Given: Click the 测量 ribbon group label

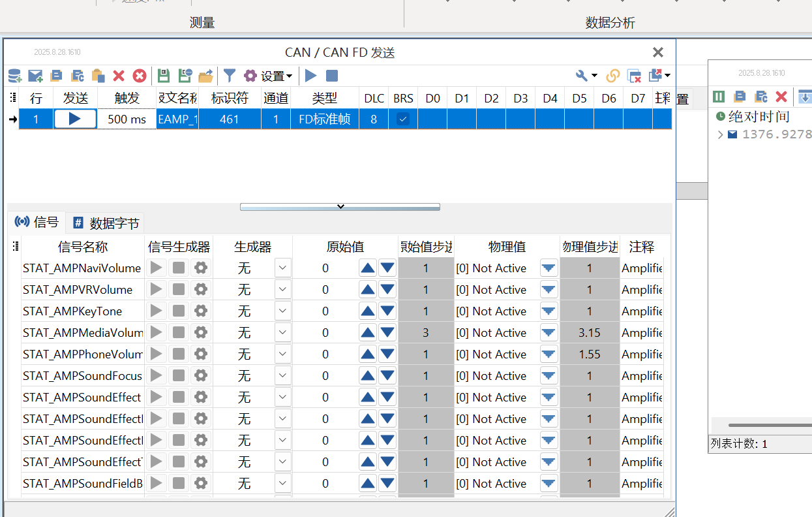Looking at the screenshot, I should [202, 23].
